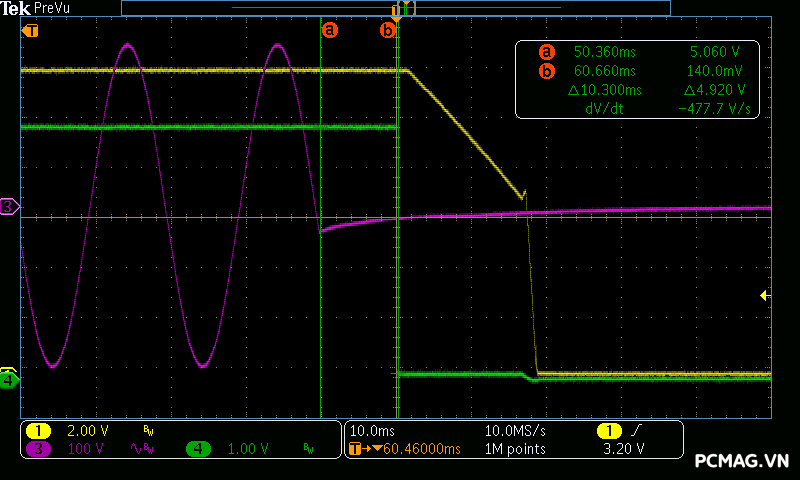800x480 pixels.
Task: Click the 60.46000ms trigger delay readout
Action: pos(410,449)
